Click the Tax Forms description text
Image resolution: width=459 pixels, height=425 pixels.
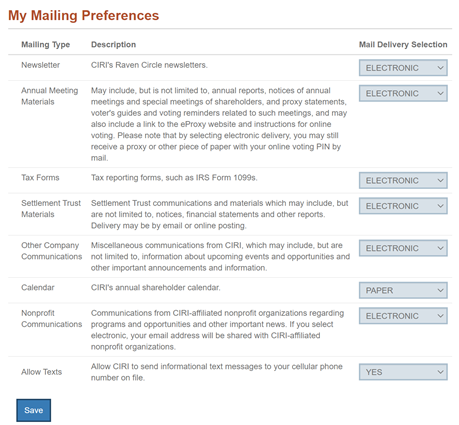174,178
